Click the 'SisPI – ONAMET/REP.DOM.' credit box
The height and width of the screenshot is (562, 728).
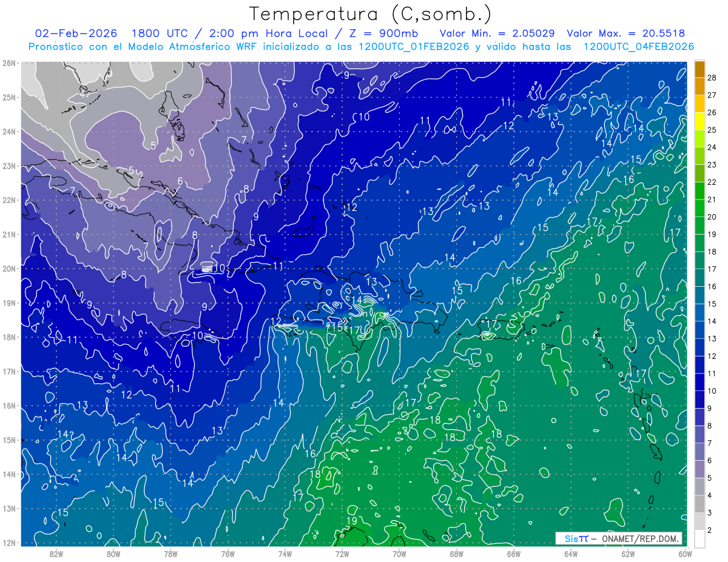619,538
